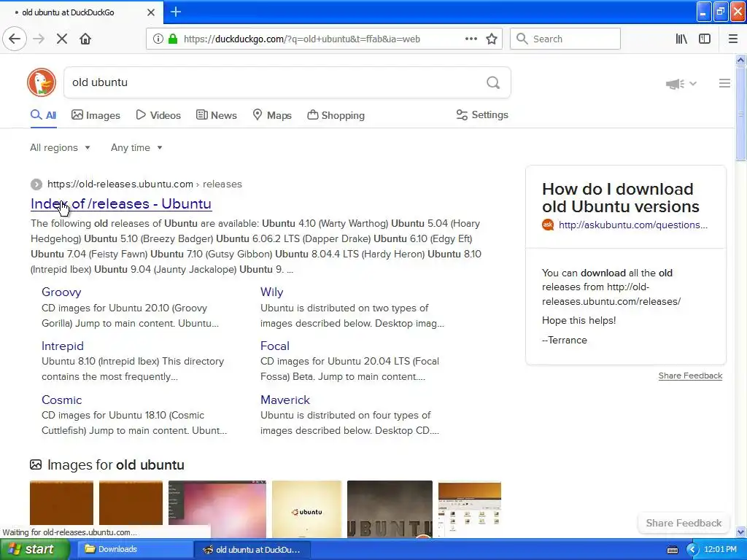The image size is (747, 560).
Task: Open the Intrepid sitelink
Action: click(x=63, y=346)
